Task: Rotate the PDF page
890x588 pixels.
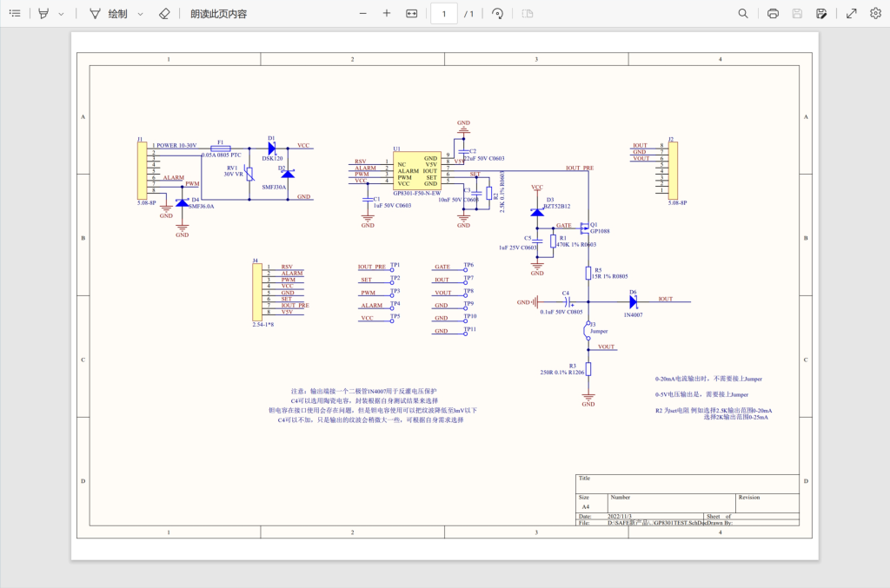Action: 497,14
